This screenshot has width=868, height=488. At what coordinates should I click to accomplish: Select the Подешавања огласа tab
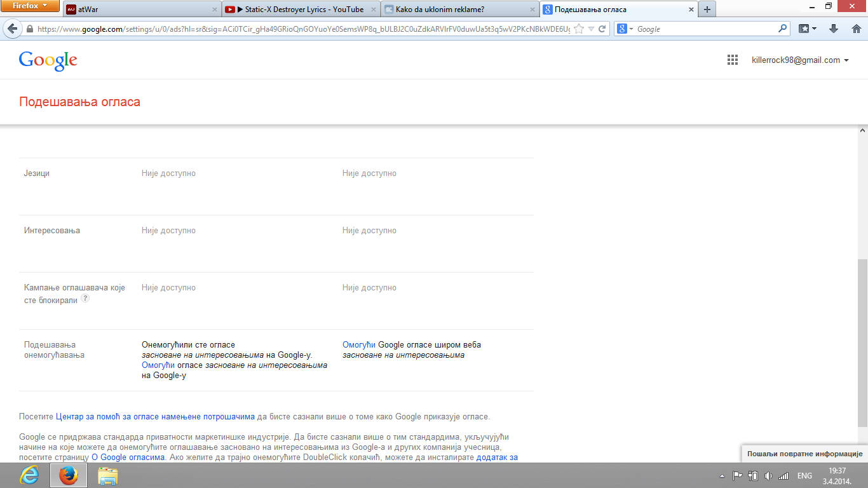(x=618, y=10)
